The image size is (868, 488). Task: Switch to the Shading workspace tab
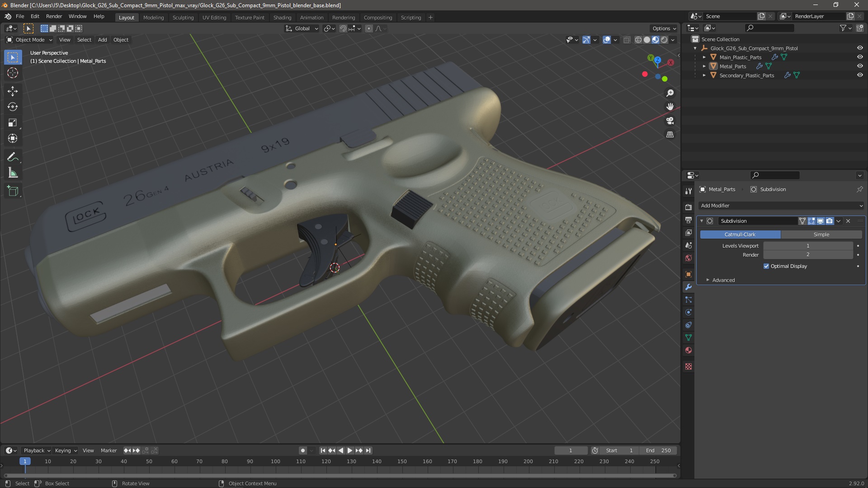point(282,18)
